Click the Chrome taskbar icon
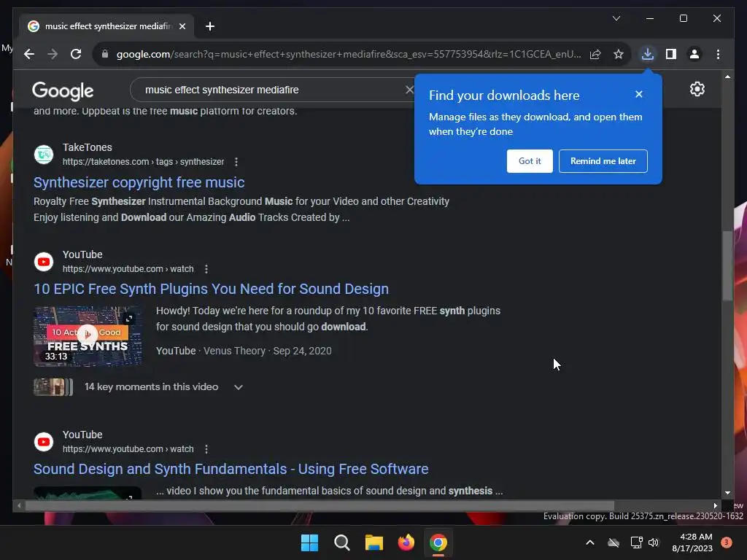Image resolution: width=747 pixels, height=560 pixels. pyautogui.click(x=438, y=542)
